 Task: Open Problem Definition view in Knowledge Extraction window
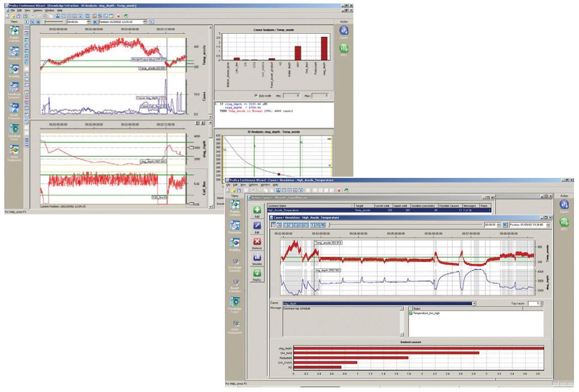(14, 33)
